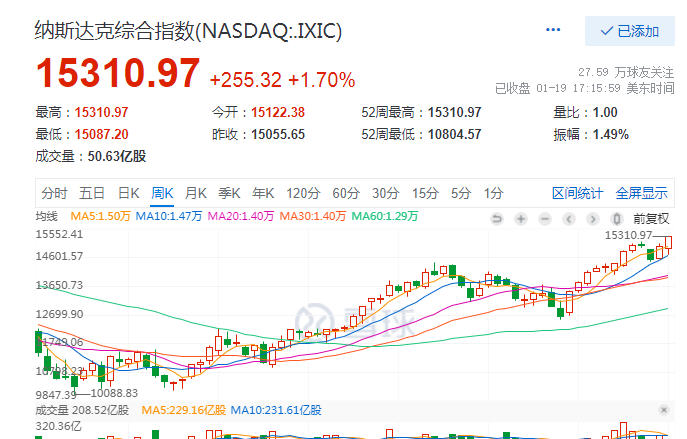Switch to the 分时 tab
Screen dimensions: 687x439
[x=54, y=193]
